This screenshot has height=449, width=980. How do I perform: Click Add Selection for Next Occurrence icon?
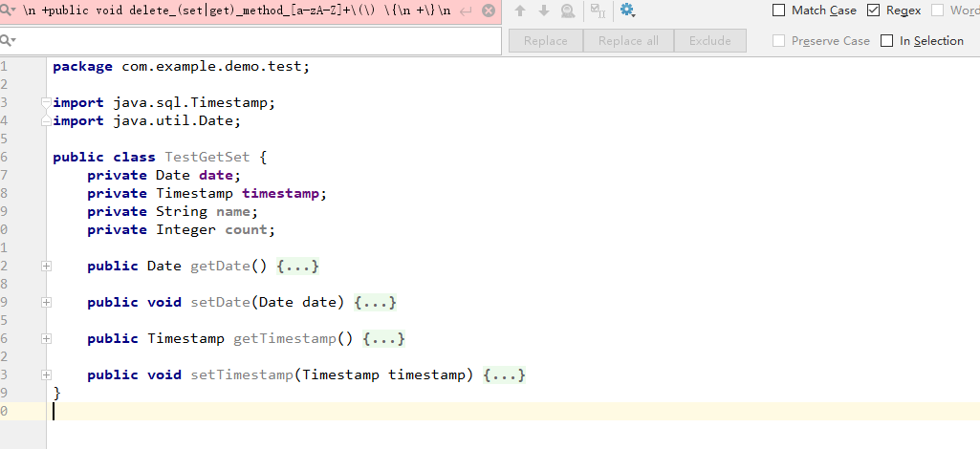[x=598, y=11]
